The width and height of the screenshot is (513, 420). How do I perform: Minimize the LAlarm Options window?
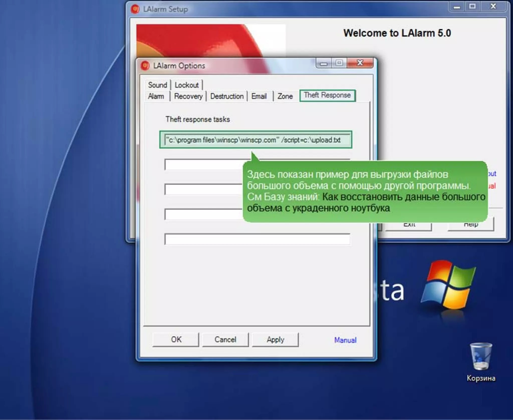(x=323, y=63)
